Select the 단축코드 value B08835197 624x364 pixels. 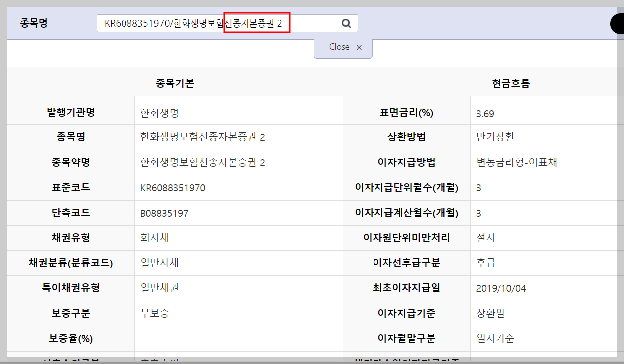coord(164,214)
